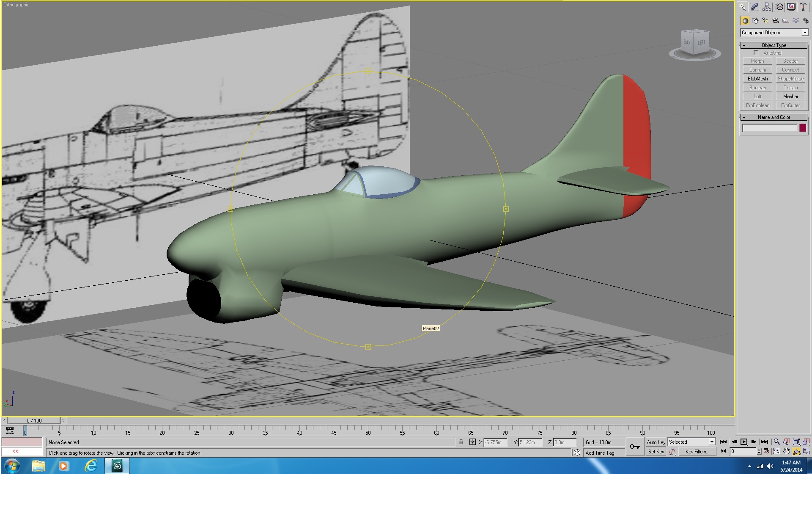Click the default in/out tangents icon
This screenshot has height=508, width=812.
(x=672, y=452)
